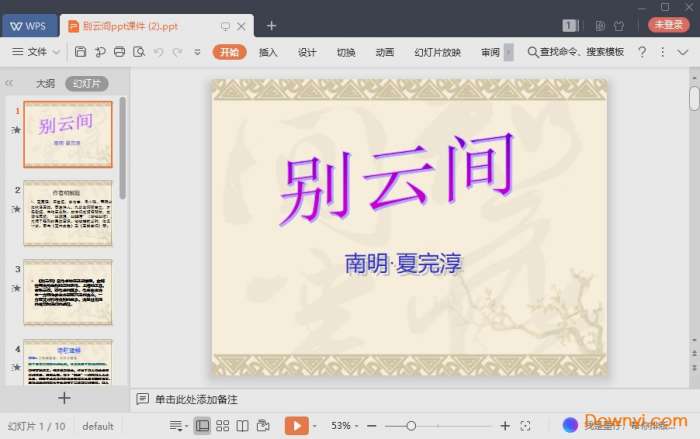The width and height of the screenshot is (700, 439).
Task: Click the notes icon beside 单击此处添加备注
Action: [142, 399]
